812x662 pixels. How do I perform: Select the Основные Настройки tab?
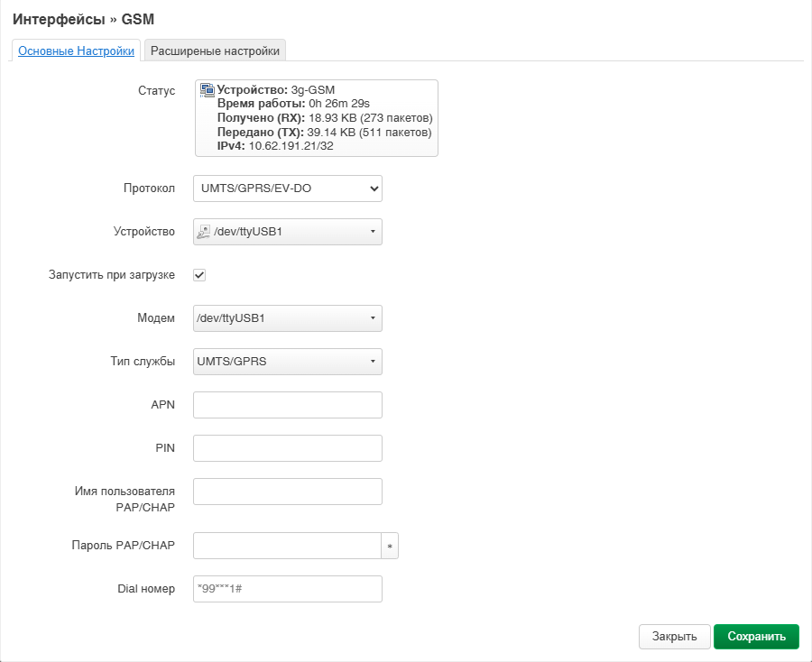77,51
